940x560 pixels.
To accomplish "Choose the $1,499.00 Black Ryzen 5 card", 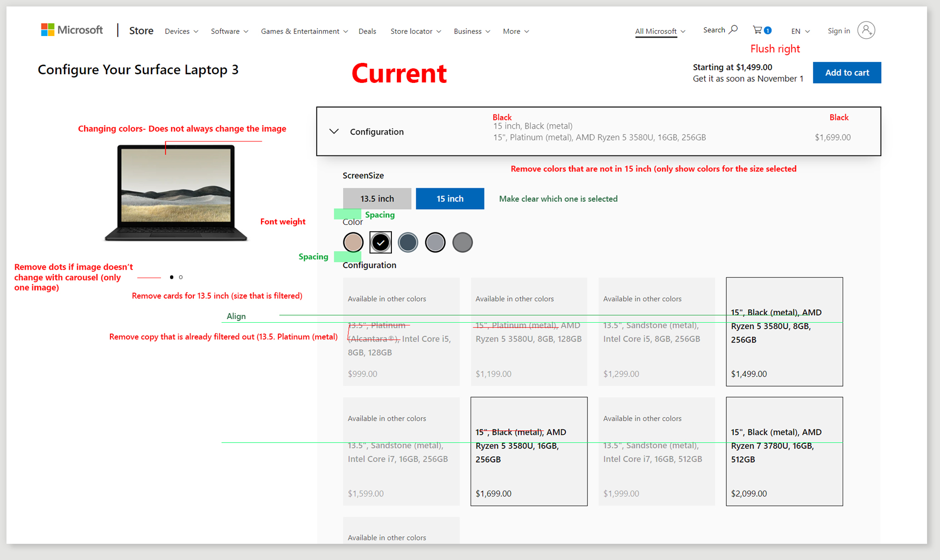I will pyautogui.click(x=784, y=331).
